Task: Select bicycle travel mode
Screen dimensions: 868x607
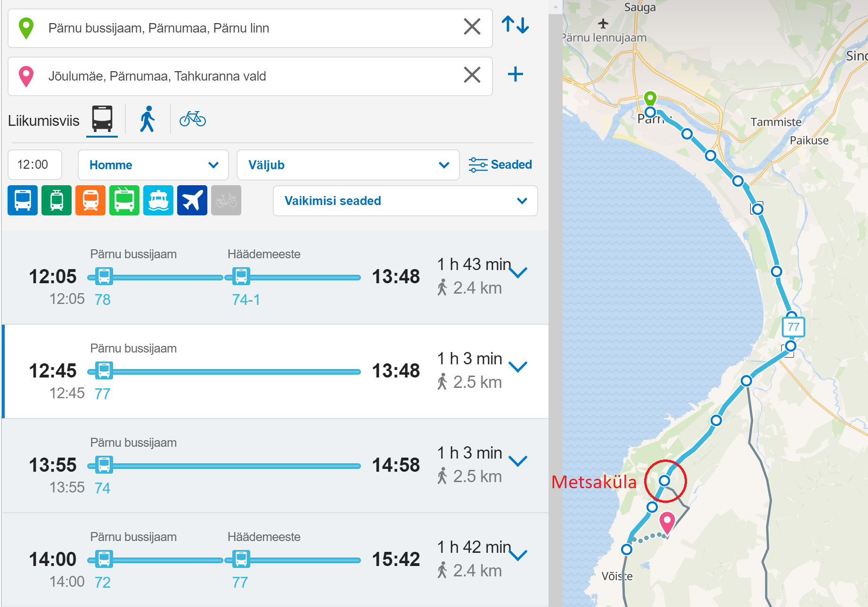Action: click(x=192, y=119)
